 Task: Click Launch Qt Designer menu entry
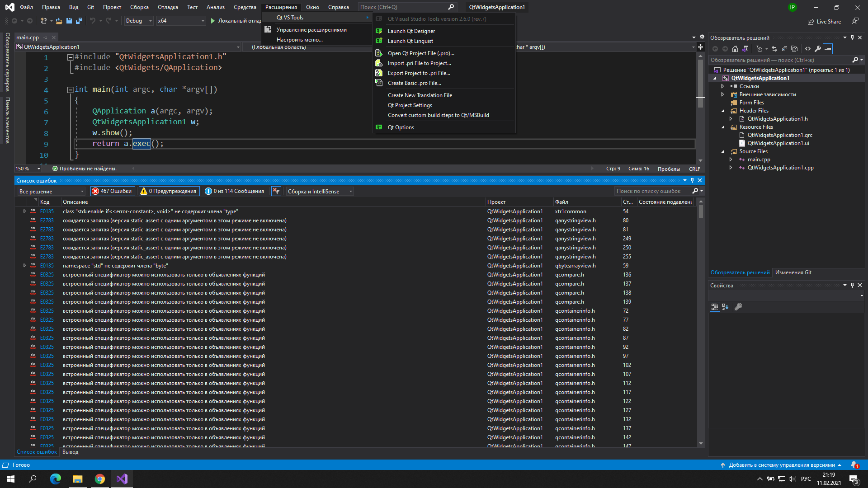click(x=411, y=31)
